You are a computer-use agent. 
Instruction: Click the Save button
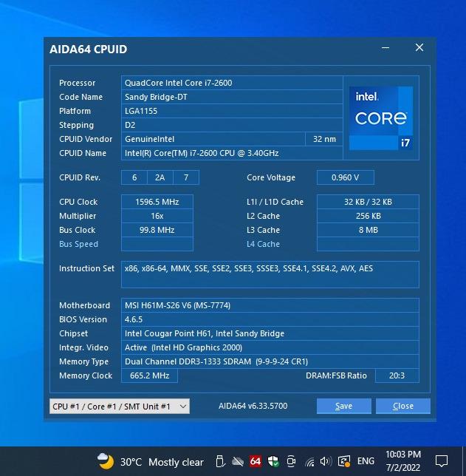pos(343,407)
